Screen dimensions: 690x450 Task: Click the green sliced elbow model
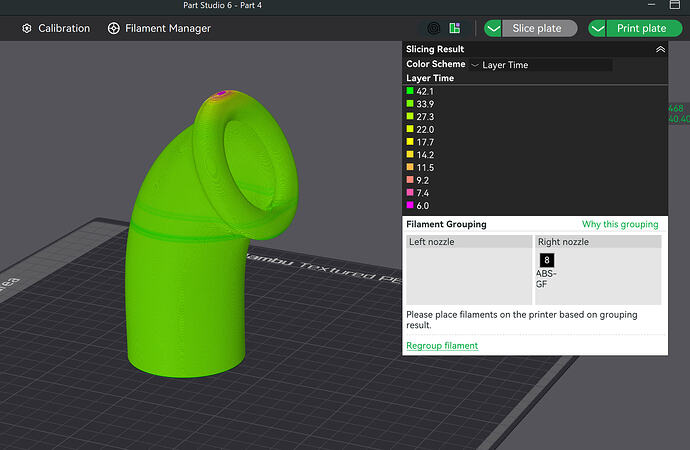pyautogui.click(x=194, y=246)
